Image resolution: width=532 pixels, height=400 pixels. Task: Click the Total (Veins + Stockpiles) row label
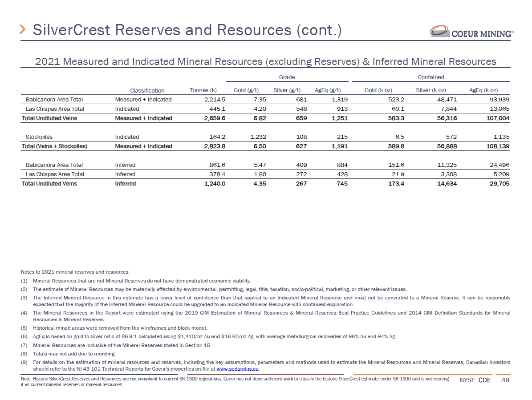[x=55, y=146]
